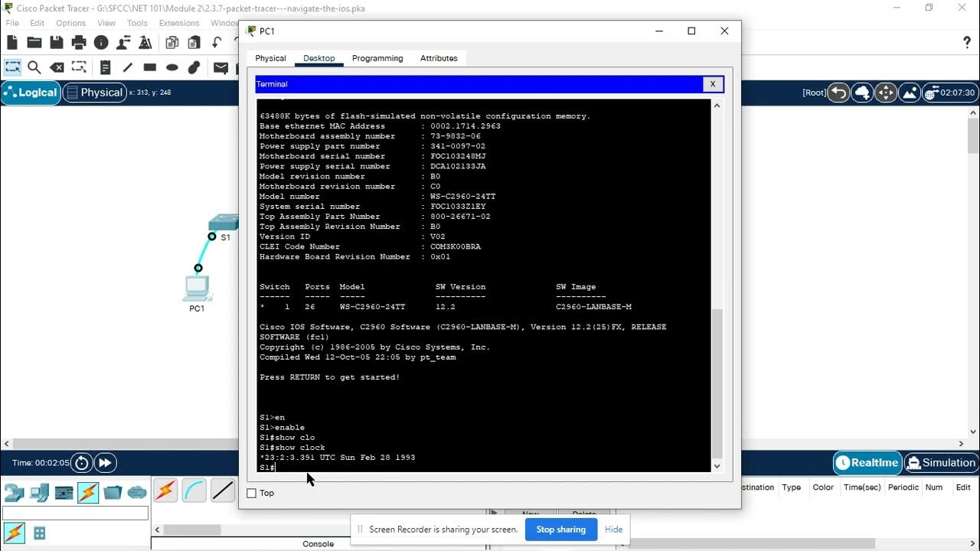Select Connections category lightning icon
This screenshot has width=980, height=551.
(x=88, y=492)
